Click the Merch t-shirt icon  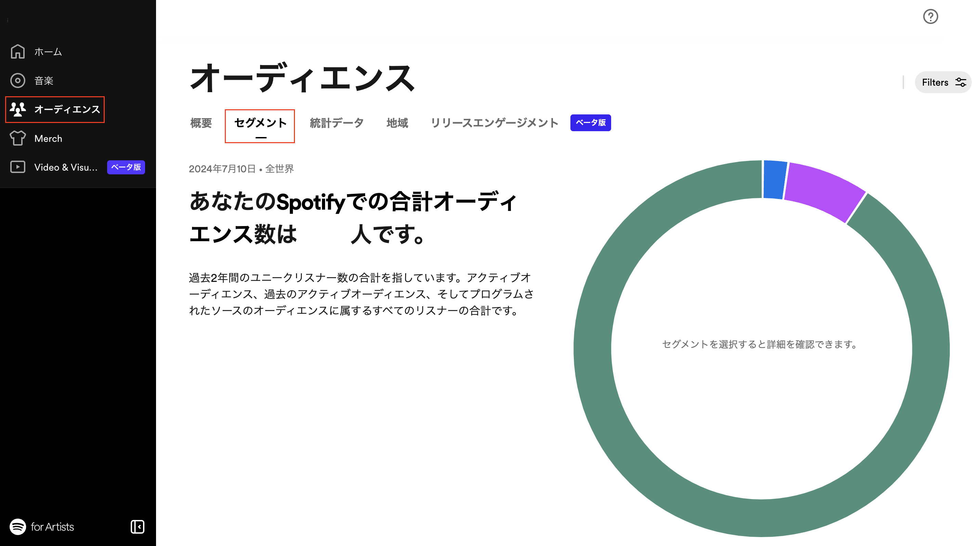(x=17, y=138)
